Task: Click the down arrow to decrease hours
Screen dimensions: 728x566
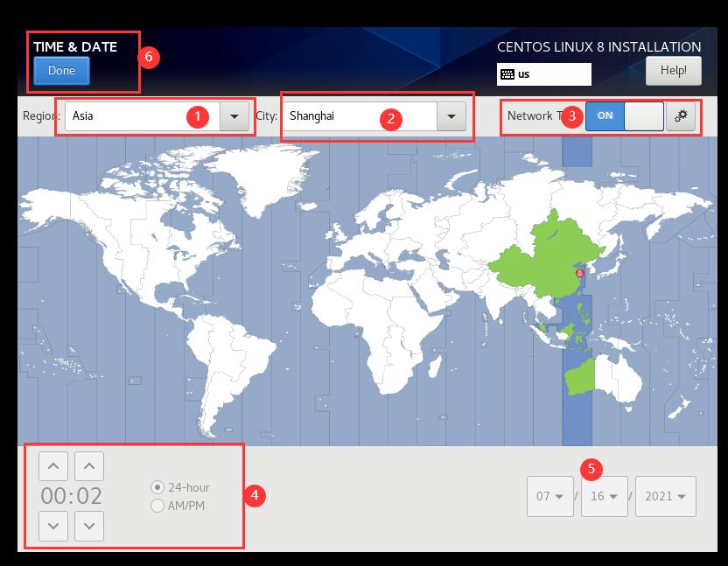Action: coord(52,527)
